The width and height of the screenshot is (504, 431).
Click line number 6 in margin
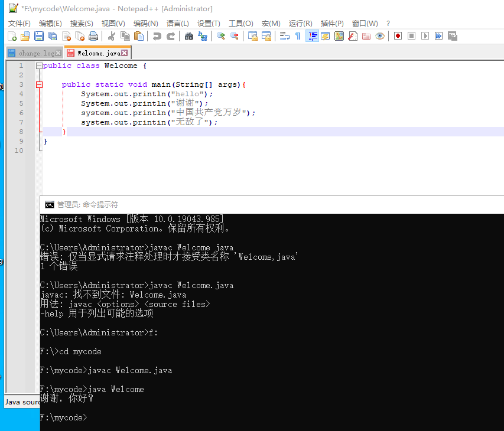point(21,113)
